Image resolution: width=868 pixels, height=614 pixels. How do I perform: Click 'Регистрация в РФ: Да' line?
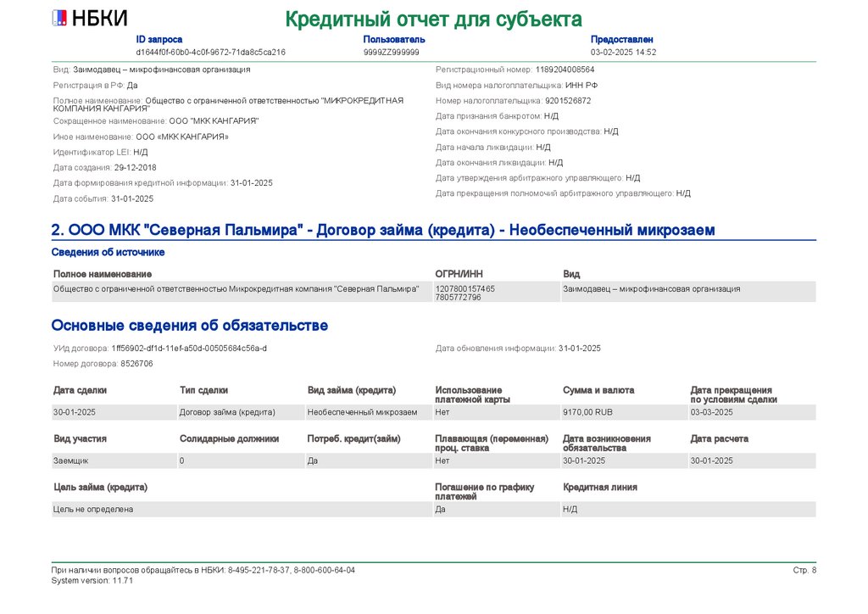95,86
